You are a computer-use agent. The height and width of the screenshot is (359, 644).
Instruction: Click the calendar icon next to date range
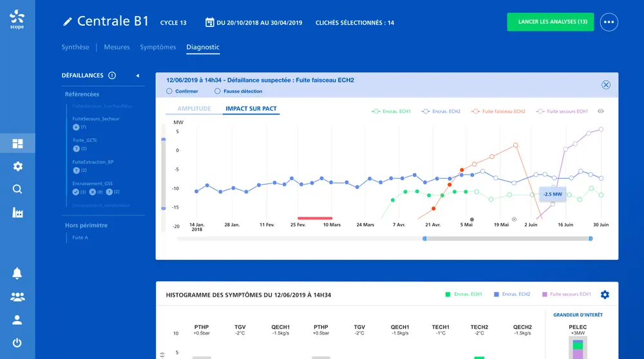point(209,22)
